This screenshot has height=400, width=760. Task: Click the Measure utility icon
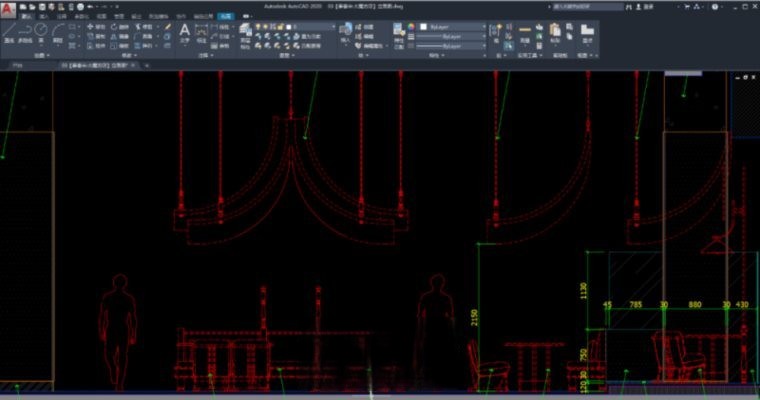pos(526,33)
